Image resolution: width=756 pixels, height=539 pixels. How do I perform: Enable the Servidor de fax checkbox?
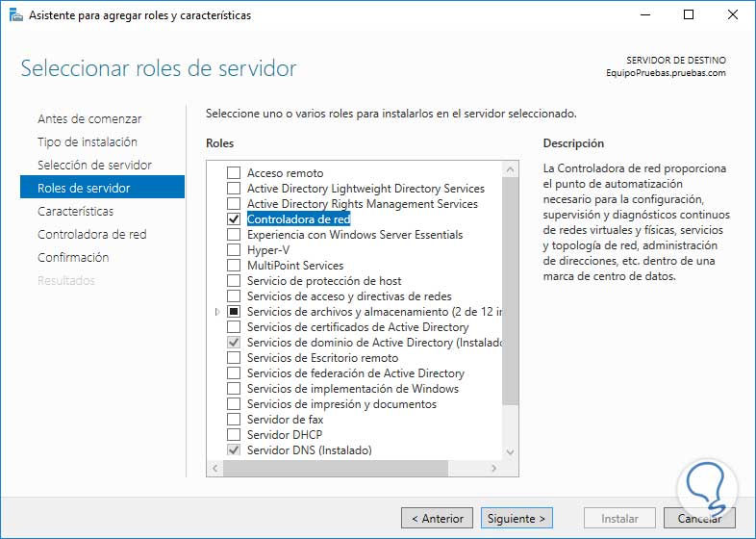tap(234, 420)
